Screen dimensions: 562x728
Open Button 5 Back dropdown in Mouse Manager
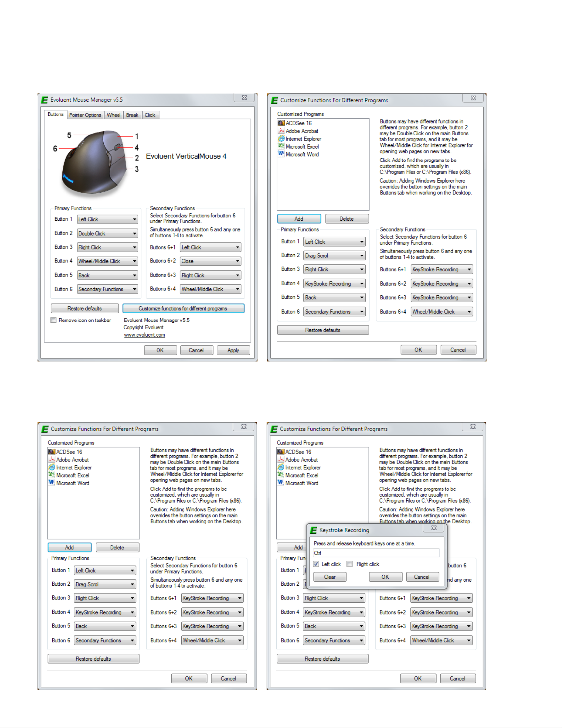[107, 275]
